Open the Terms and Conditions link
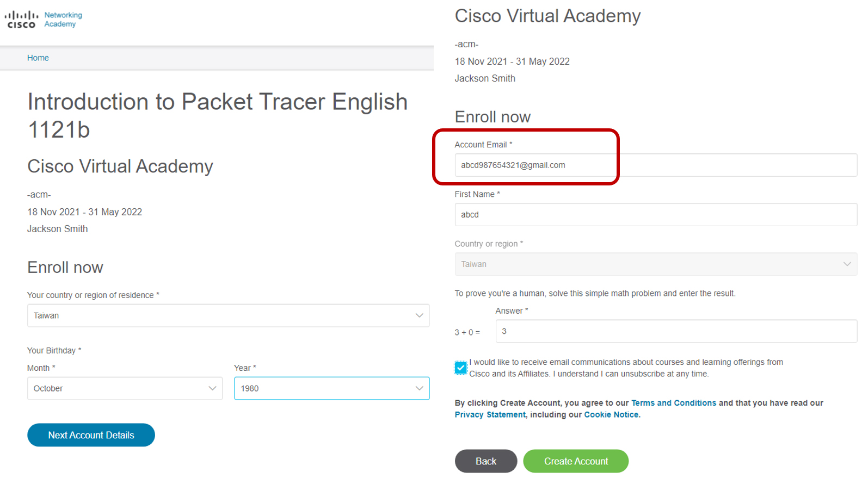Image resolution: width=868 pixels, height=478 pixels. 674,403
